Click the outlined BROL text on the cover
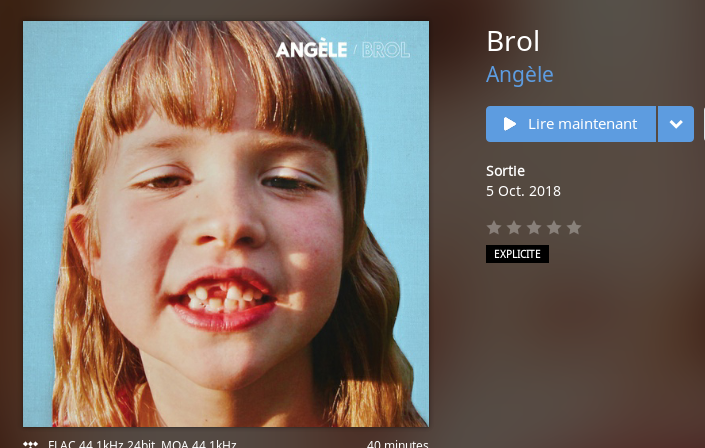Screen dimensions: 705x448 (x=386, y=50)
